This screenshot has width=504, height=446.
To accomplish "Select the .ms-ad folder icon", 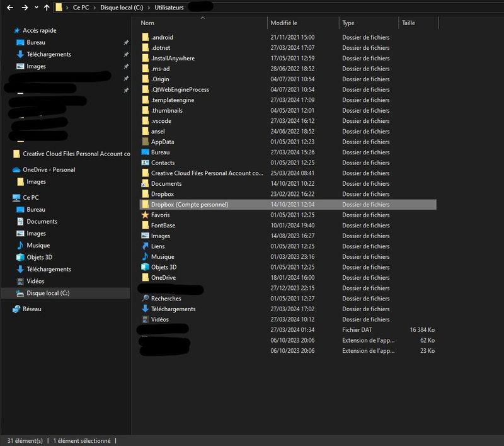I will 146,69.
